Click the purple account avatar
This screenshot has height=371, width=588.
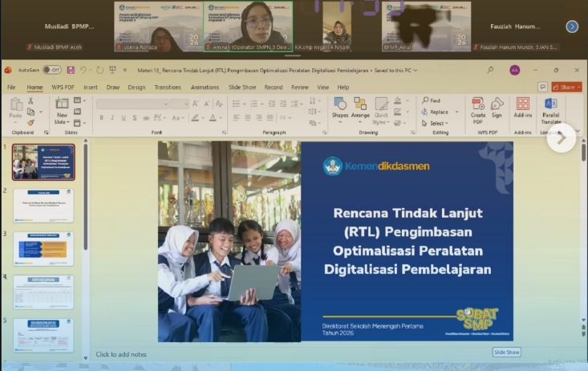coord(514,70)
